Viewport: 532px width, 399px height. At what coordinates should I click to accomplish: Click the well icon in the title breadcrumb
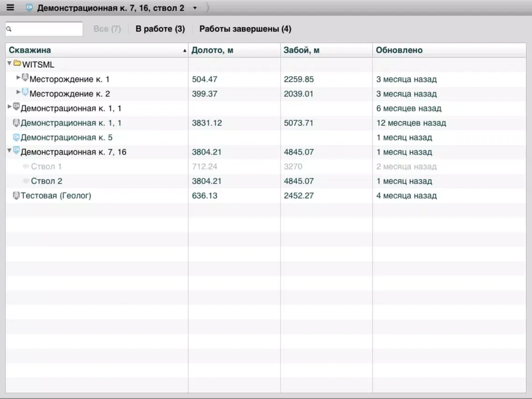pyautogui.click(x=29, y=8)
